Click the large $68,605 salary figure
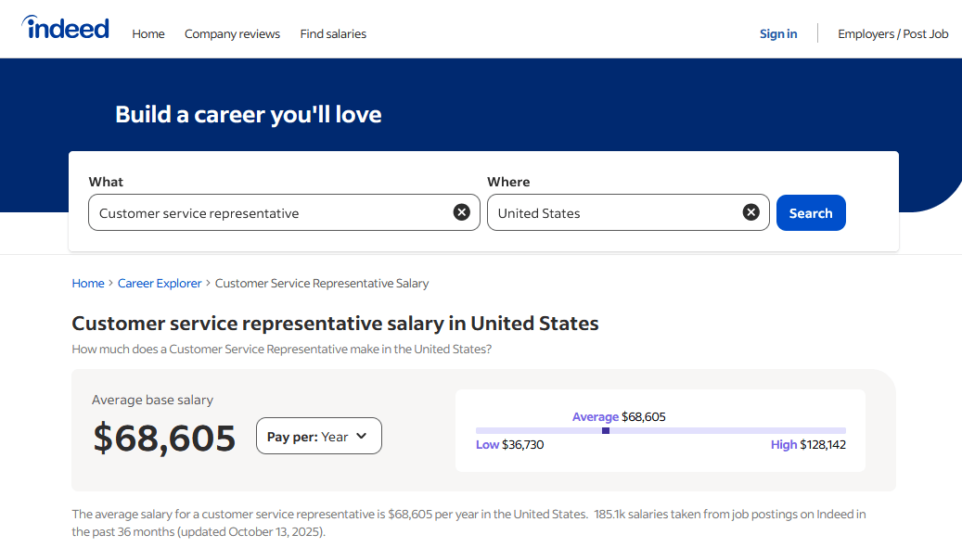This screenshot has height=560, width=962. point(164,438)
